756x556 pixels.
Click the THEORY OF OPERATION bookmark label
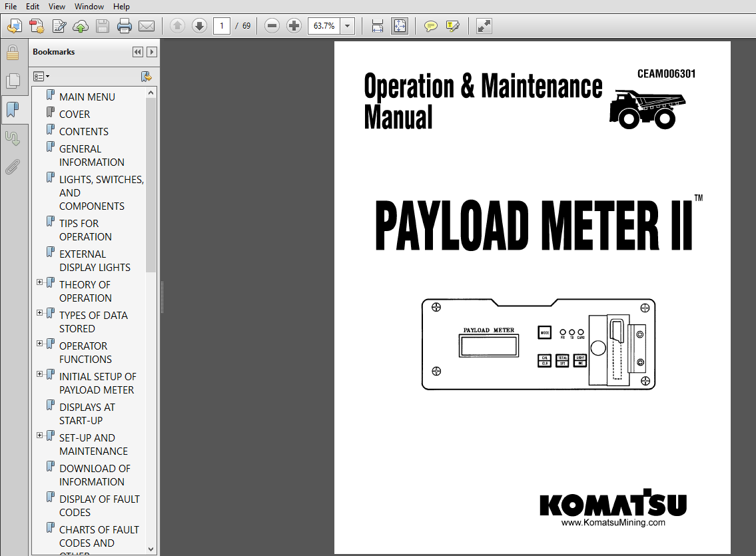click(85, 292)
